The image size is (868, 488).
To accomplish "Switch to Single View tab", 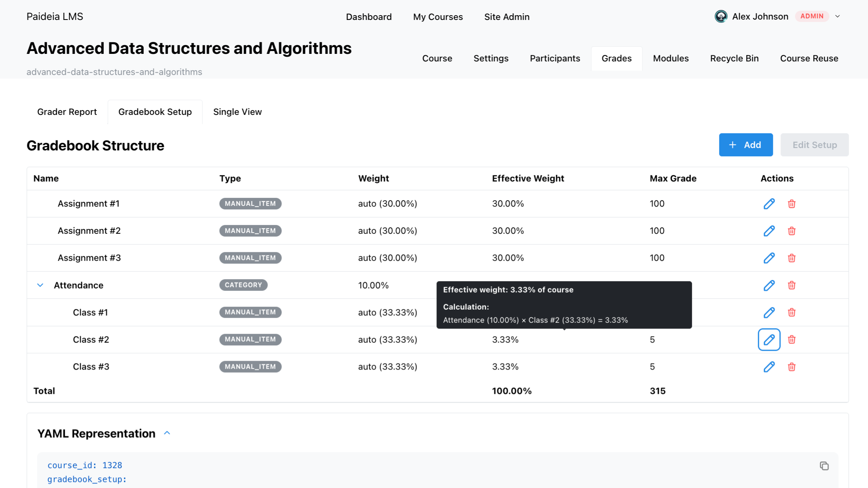I will (237, 112).
